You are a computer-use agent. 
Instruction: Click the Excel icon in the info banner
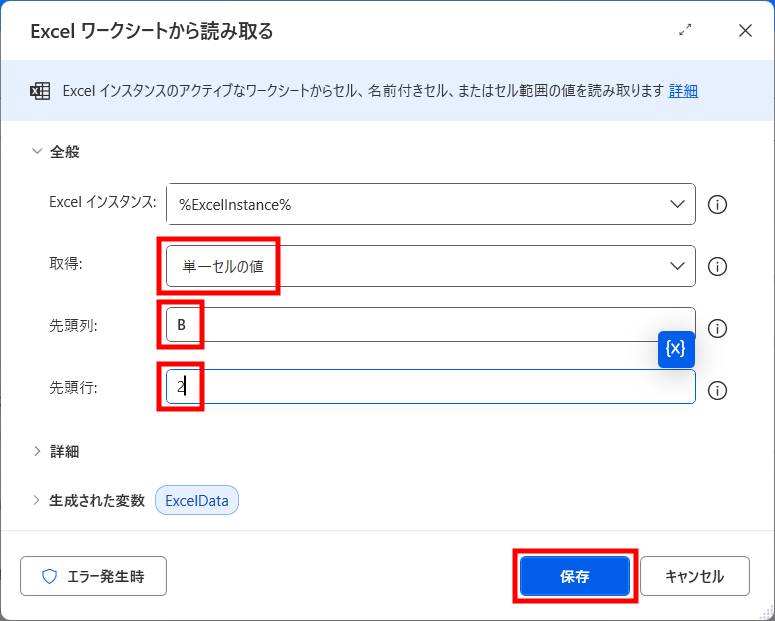(x=40, y=91)
